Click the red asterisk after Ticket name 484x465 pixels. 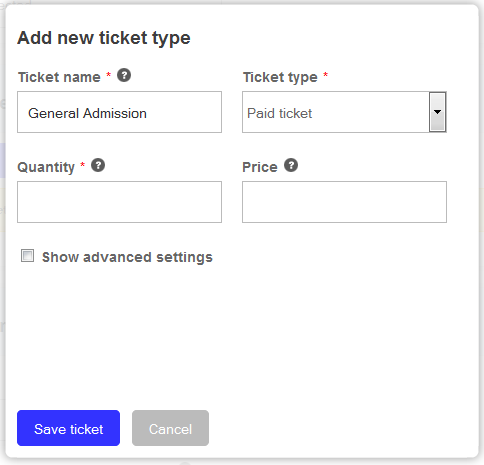coord(108,75)
